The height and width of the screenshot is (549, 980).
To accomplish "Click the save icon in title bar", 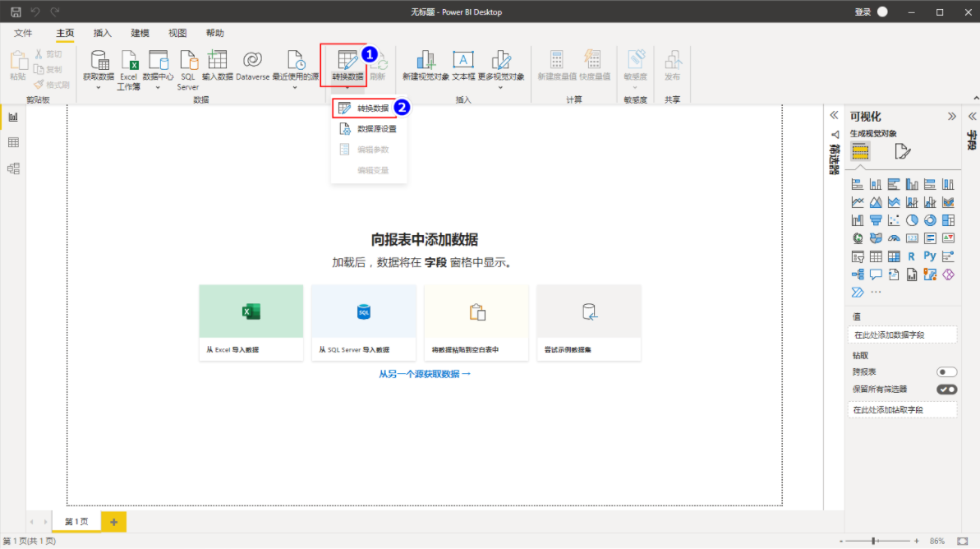I will (x=16, y=12).
